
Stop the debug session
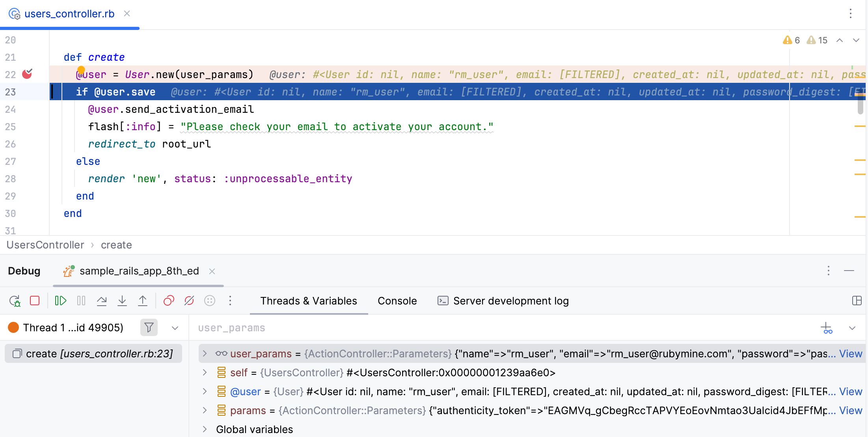35,301
